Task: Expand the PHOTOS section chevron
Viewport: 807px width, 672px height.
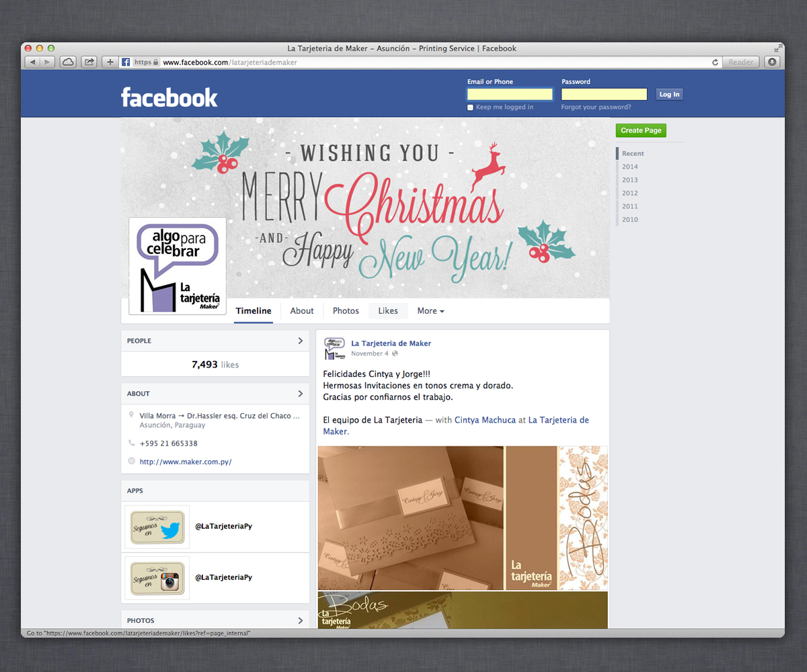Action: (302, 620)
